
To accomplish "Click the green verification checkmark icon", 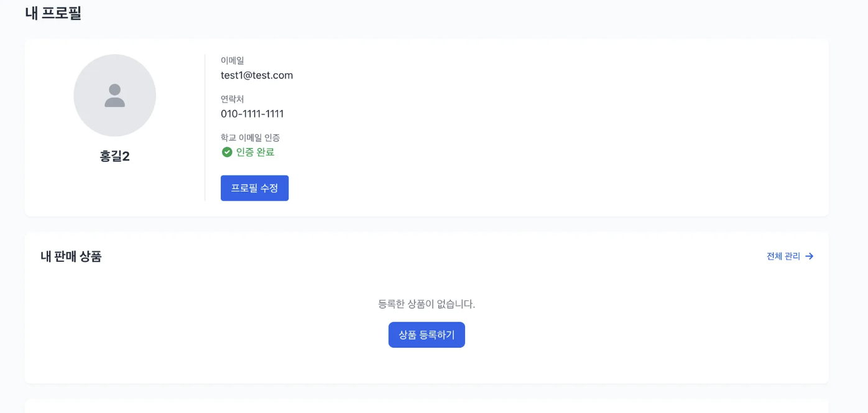I will click(227, 152).
